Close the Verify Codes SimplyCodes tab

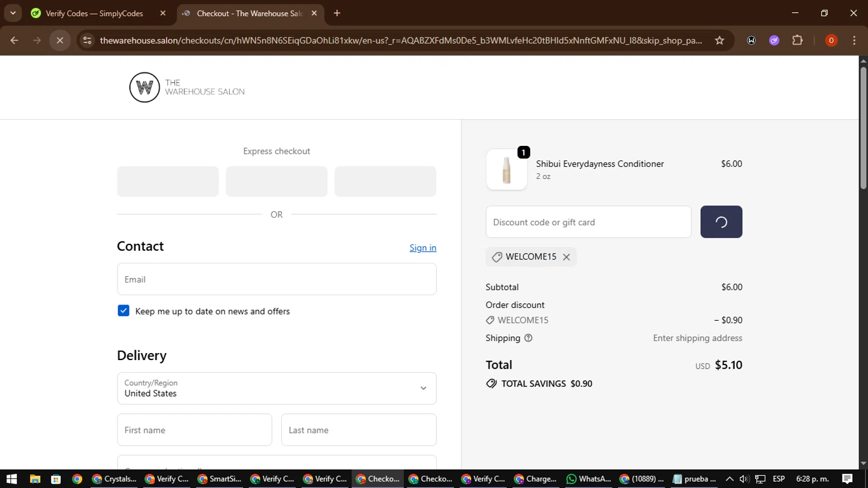pos(163,13)
